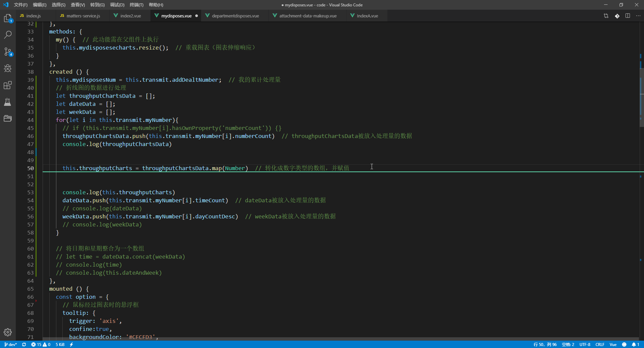Click 'weekData' declaration on line 43

pos(82,112)
